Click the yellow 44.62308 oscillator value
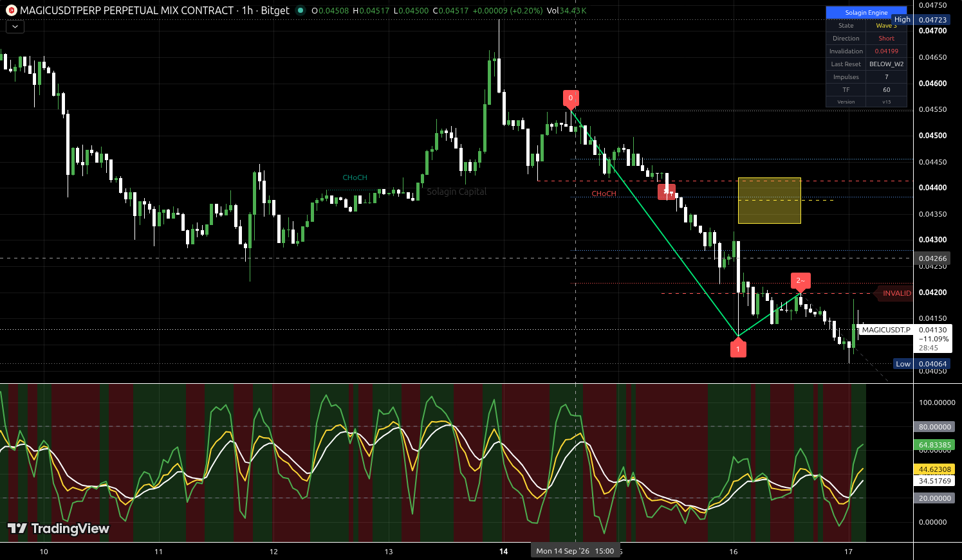The height and width of the screenshot is (560, 962). [x=934, y=469]
